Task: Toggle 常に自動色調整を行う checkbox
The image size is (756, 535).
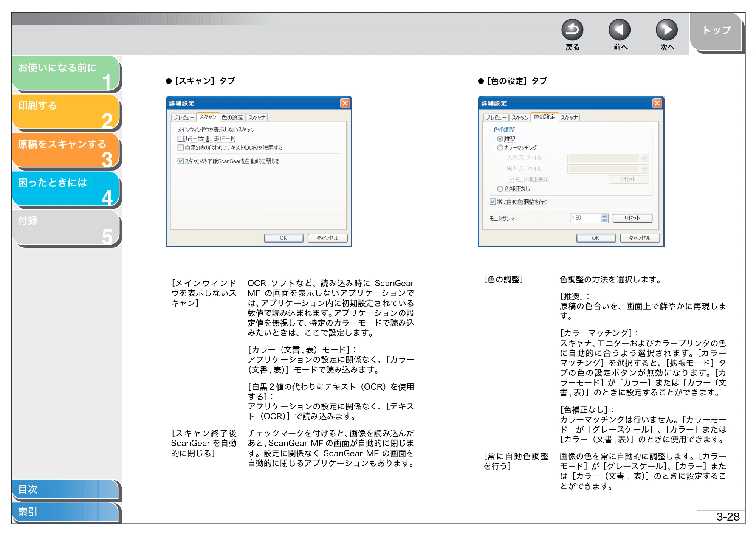Action: (x=493, y=202)
